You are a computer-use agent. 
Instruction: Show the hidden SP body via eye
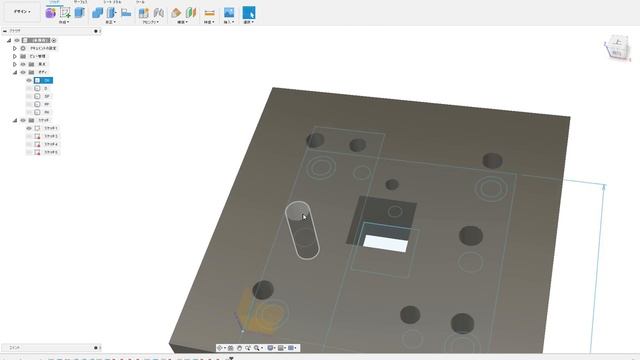click(29, 96)
